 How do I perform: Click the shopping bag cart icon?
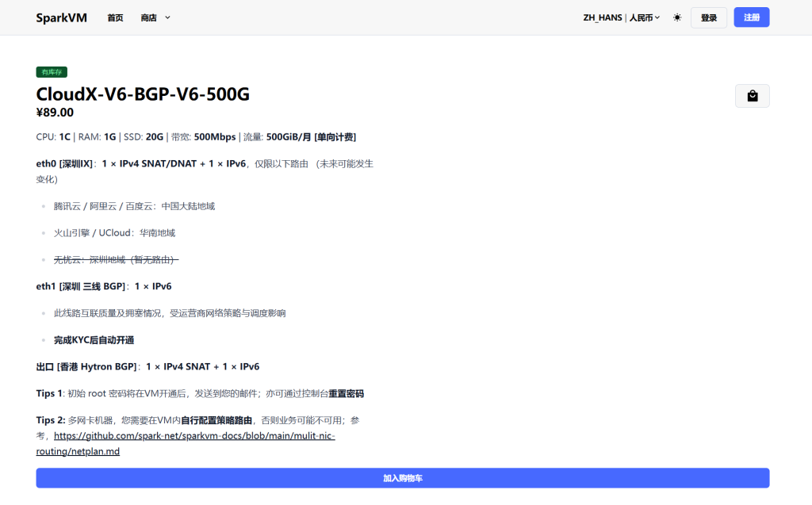tap(752, 96)
